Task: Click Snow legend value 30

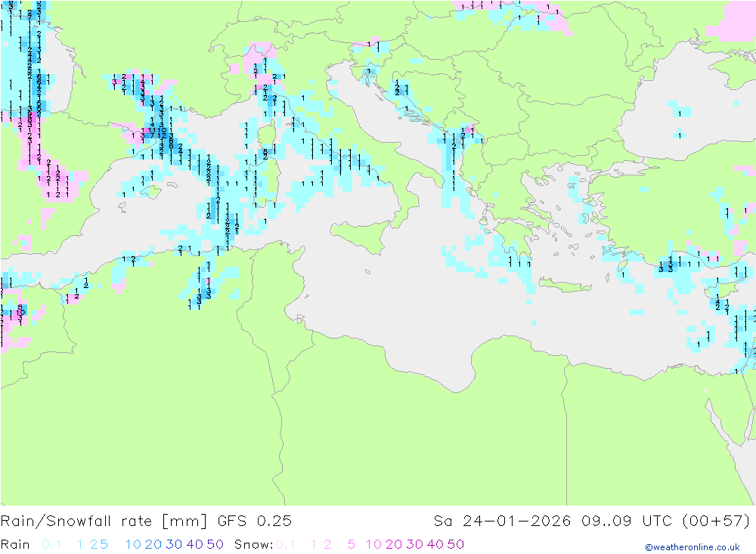Action: pos(414,544)
